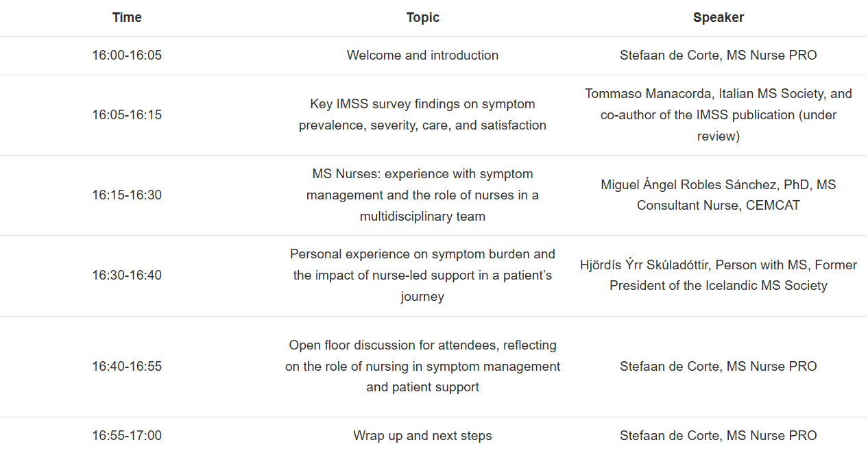The width and height of the screenshot is (868, 453).
Task: Select the Key IMSS survey findings topic
Action: [x=422, y=115]
